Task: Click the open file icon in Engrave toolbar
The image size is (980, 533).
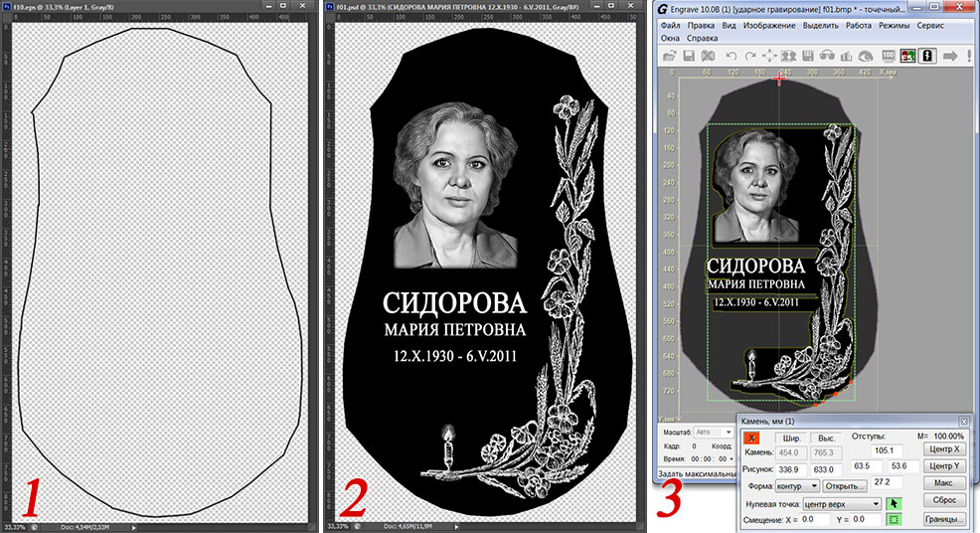Action: [671, 56]
